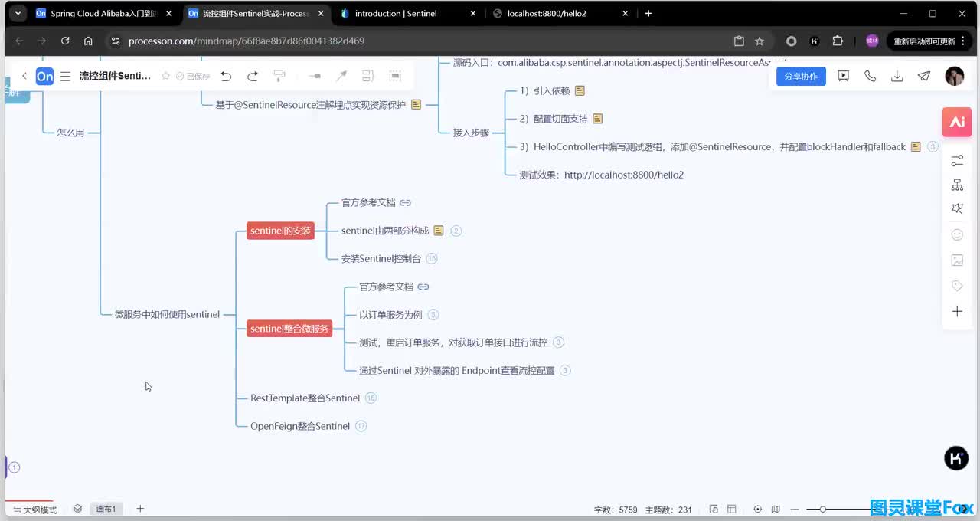This screenshot has width=980, height=521.
Task: Open the structure layout icon
Action: tap(957, 185)
